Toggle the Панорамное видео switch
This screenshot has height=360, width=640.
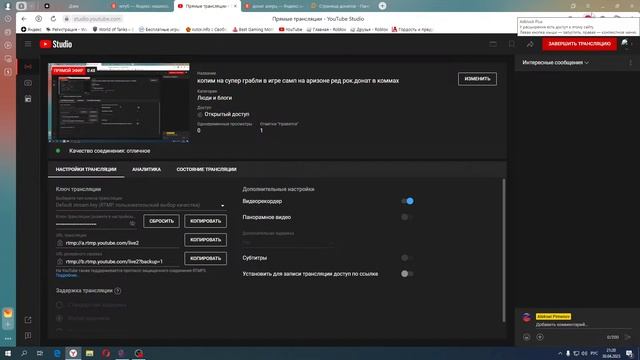point(407,217)
